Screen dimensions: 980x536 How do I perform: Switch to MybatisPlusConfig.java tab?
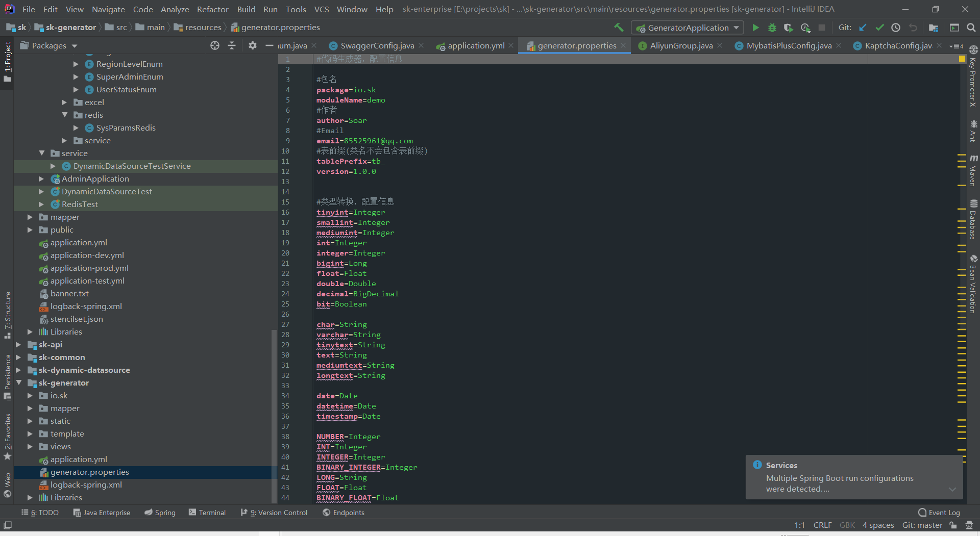(789, 46)
